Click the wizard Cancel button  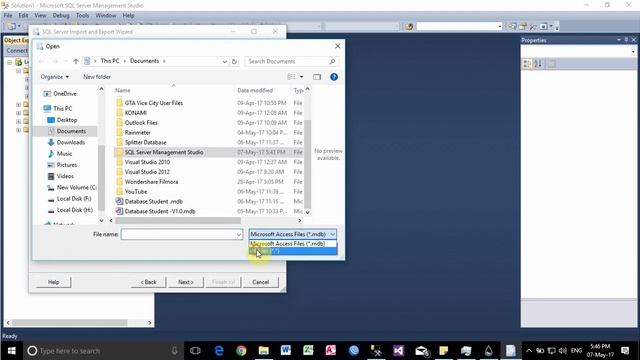pos(260,282)
